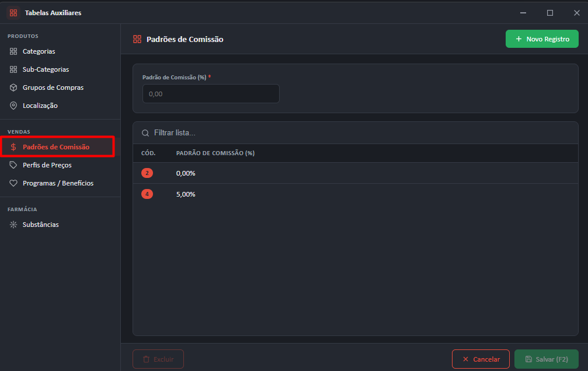
Task: Focus the Padrão de Comissão percentage field
Action: click(x=211, y=94)
